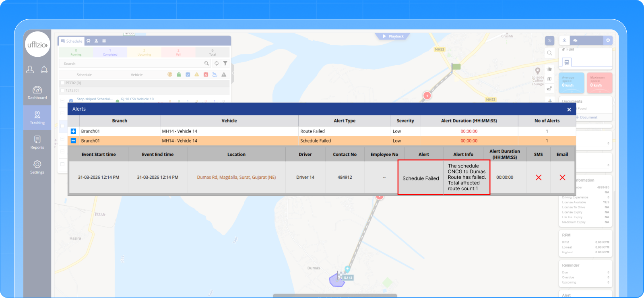Open the Reports section in sidebar
The width and height of the screenshot is (644, 298).
click(37, 142)
